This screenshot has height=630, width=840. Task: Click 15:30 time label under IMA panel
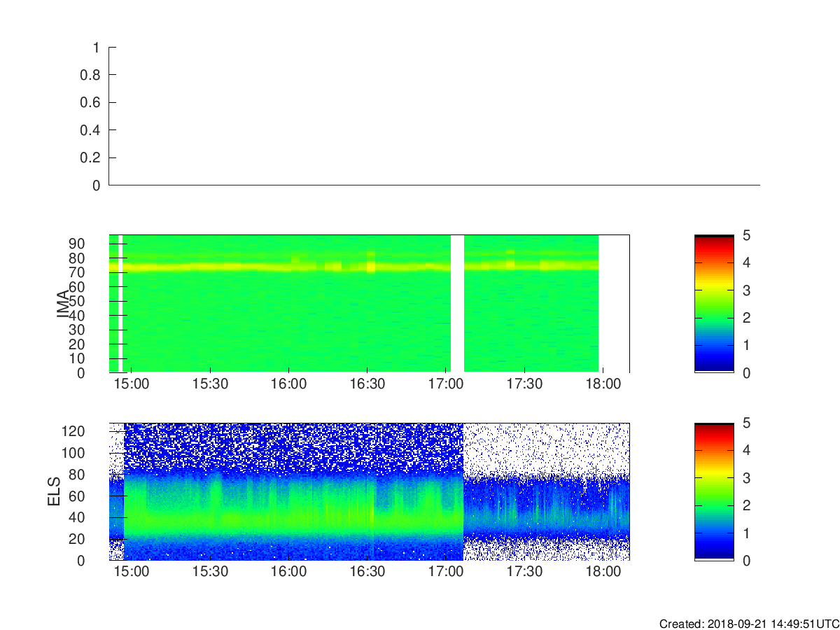click(x=210, y=384)
